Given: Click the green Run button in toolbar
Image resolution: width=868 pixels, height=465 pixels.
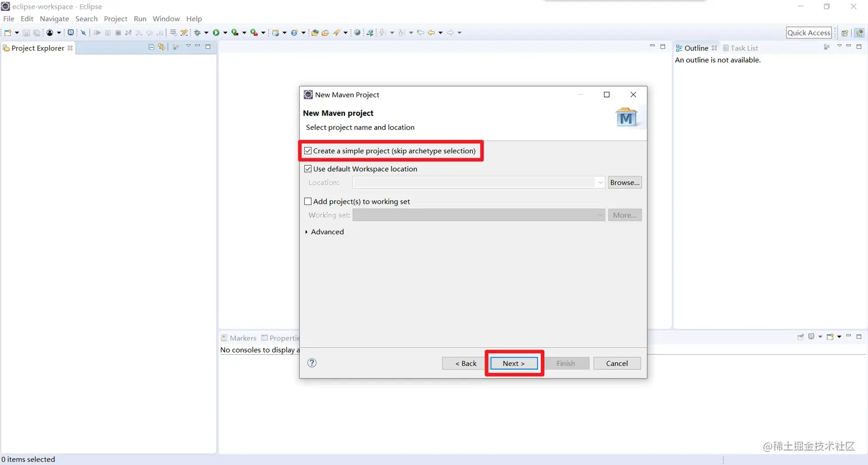Looking at the screenshot, I should point(216,33).
